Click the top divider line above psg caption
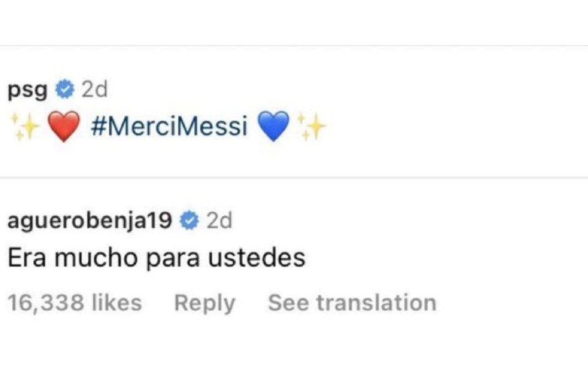The image size is (588, 392). [294, 46]
